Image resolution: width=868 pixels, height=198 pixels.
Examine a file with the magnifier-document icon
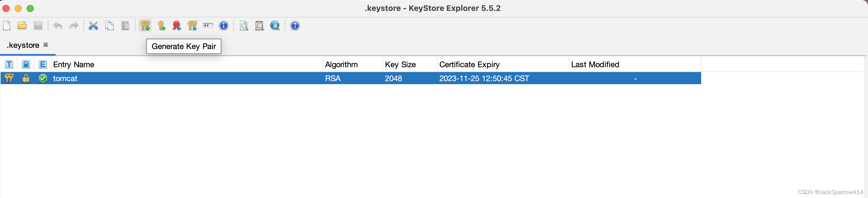[244, 26]
